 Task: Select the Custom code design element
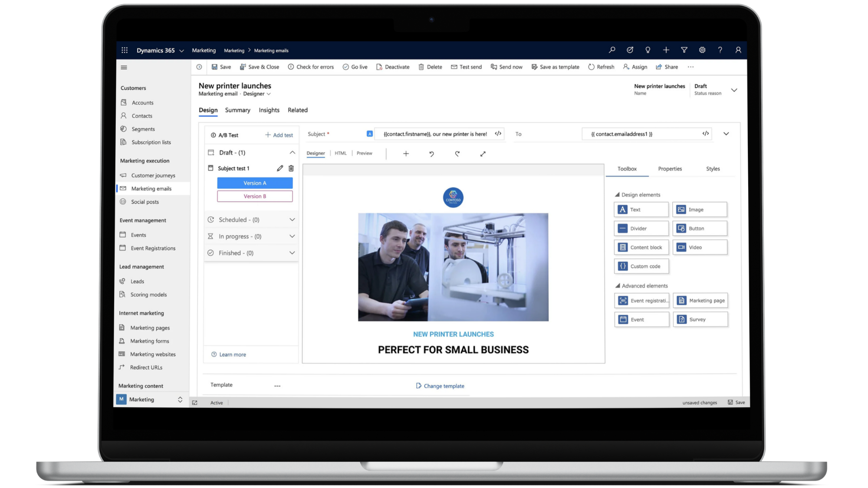tap(641, 266)
